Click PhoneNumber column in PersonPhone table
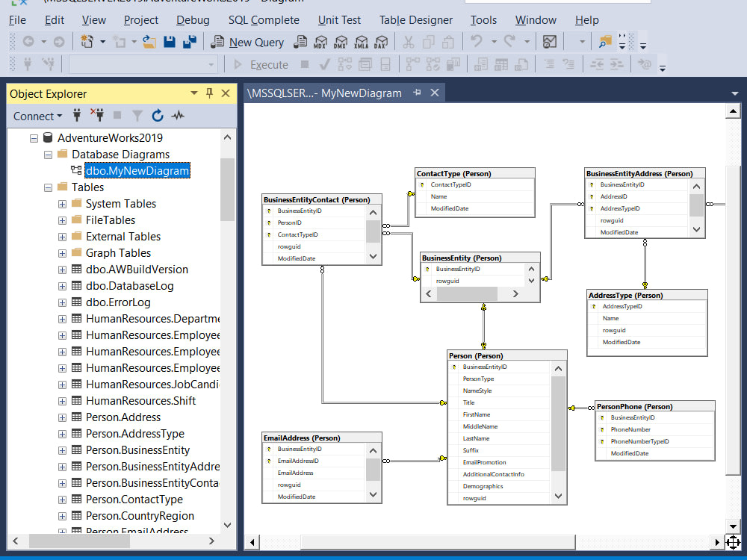The image size is (747, 560). 630,429
